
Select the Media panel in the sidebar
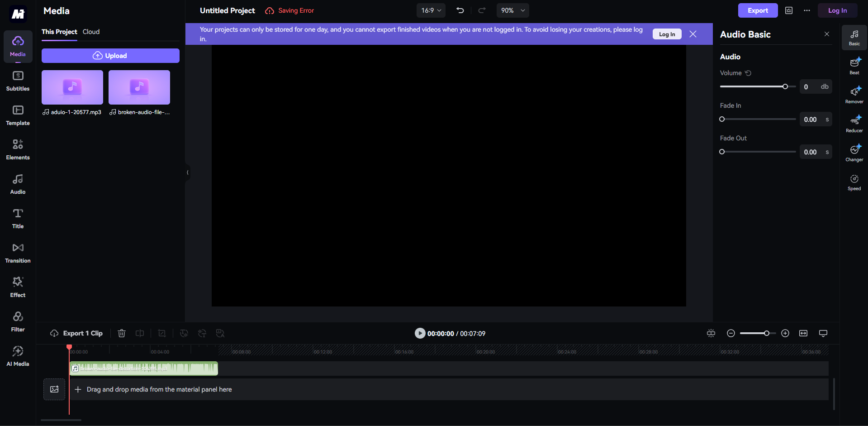18,47
